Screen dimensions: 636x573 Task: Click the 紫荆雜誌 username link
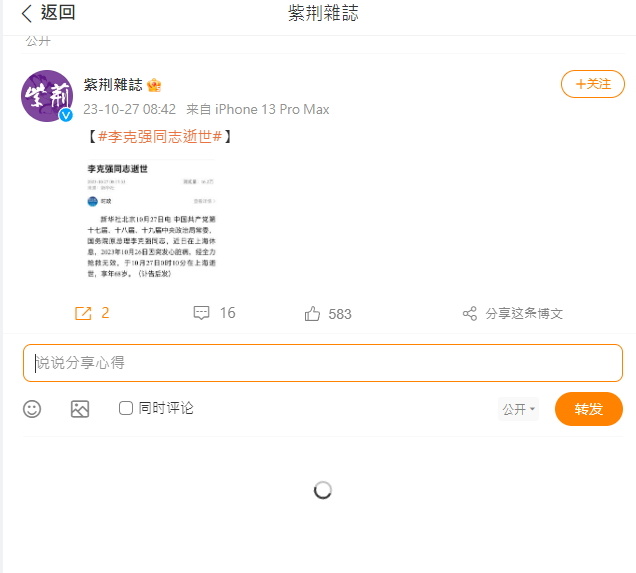coord(113,85)
